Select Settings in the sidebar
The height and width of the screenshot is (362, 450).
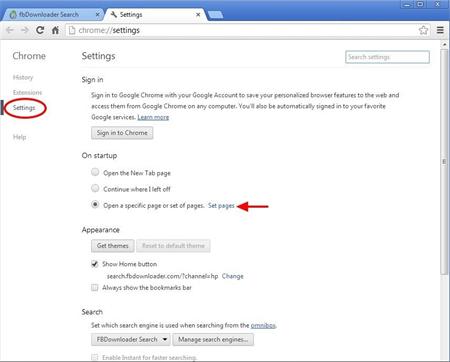point(24,108)
